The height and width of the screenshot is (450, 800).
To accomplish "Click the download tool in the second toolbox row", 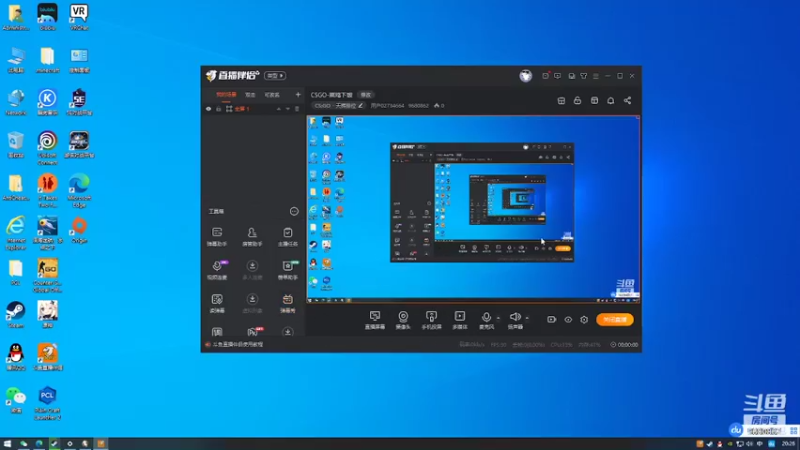I will (x=252, y=270).
